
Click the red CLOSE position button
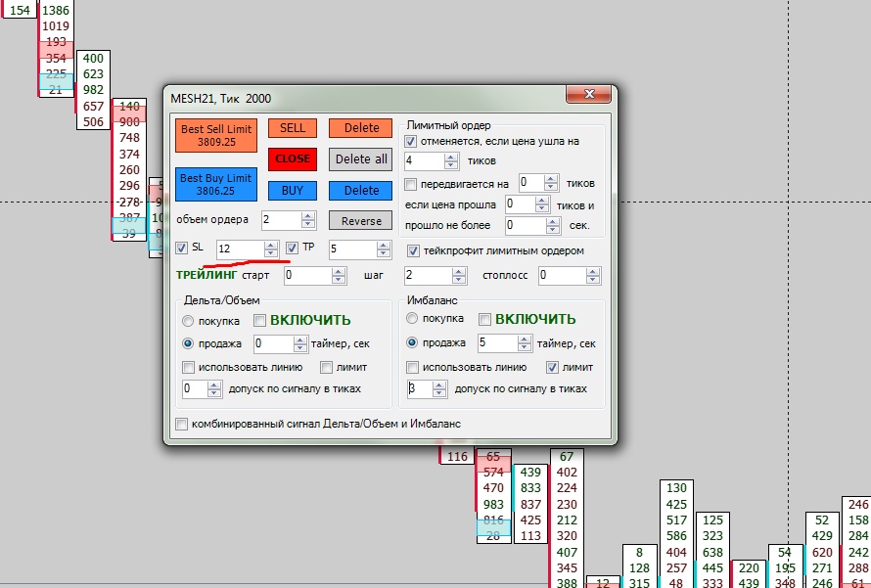293,158
